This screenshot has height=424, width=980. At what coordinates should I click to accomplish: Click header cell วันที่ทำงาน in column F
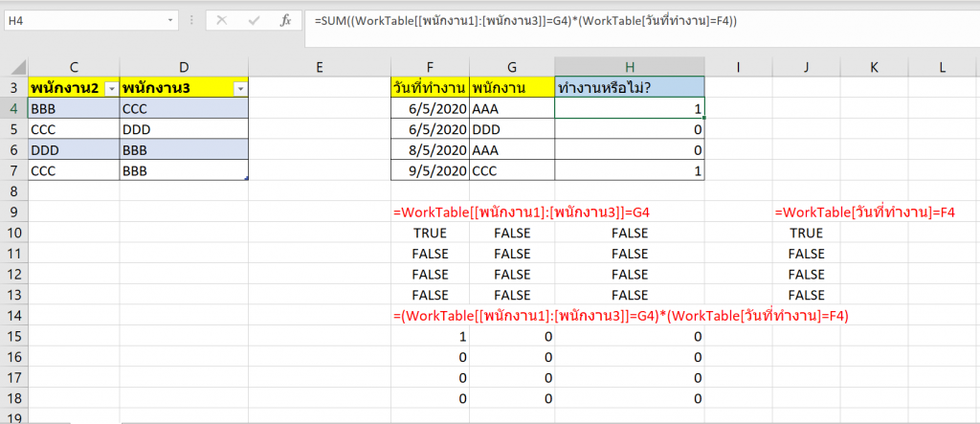pos(430,87)
